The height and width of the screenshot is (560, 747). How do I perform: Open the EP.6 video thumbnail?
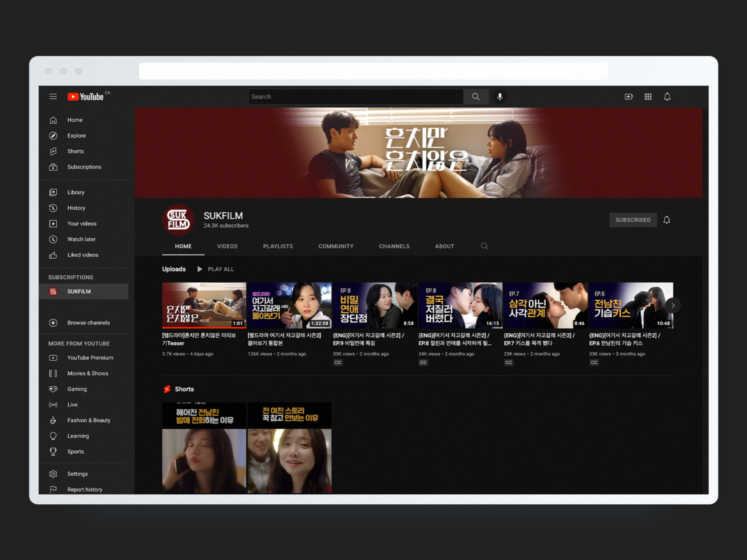(631, 305)
